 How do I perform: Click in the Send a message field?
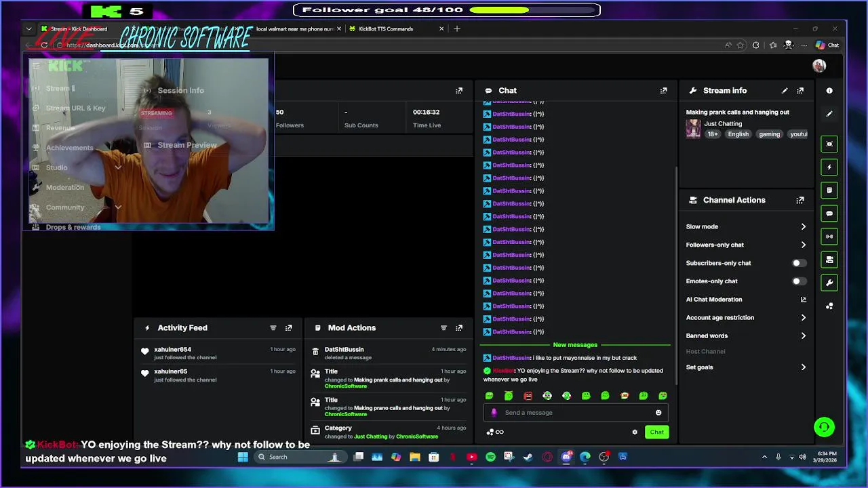[x=576, y=413]
